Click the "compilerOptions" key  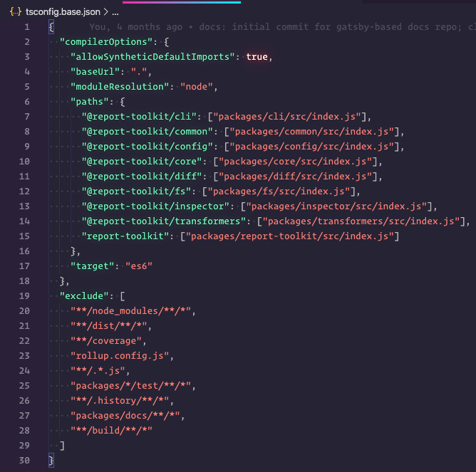coord(106,41)
